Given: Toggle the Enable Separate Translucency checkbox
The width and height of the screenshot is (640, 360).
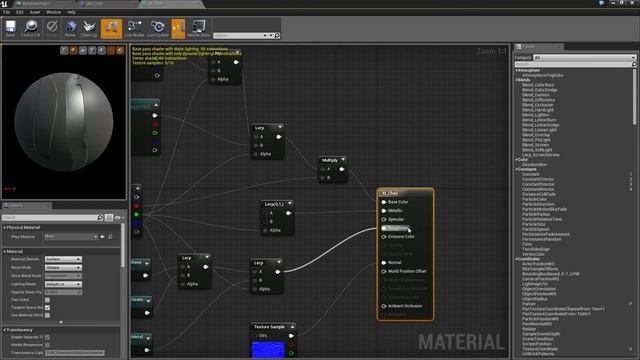Looking at the screenshot, I should [x=47, y=337].
